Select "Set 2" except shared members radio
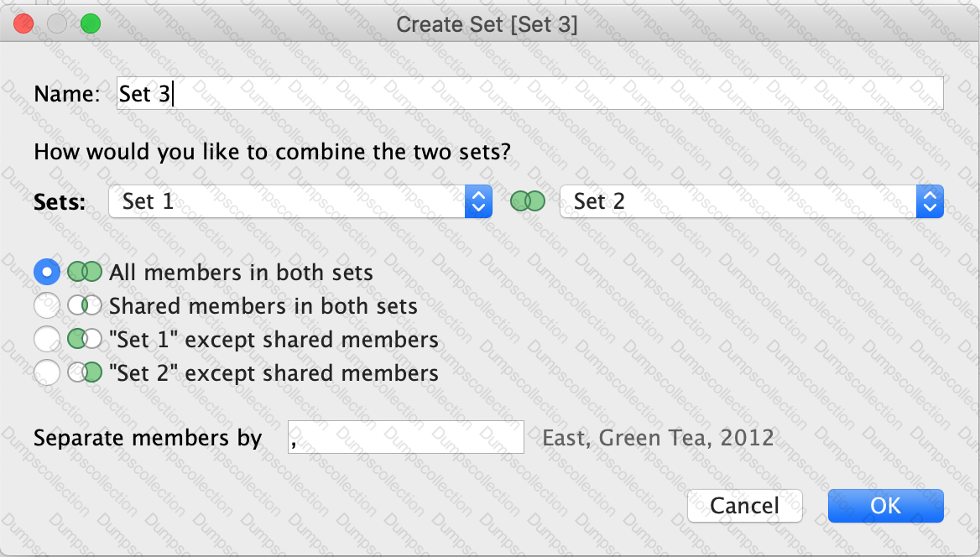Screen dimensions: 980x557 coord(47,372)
